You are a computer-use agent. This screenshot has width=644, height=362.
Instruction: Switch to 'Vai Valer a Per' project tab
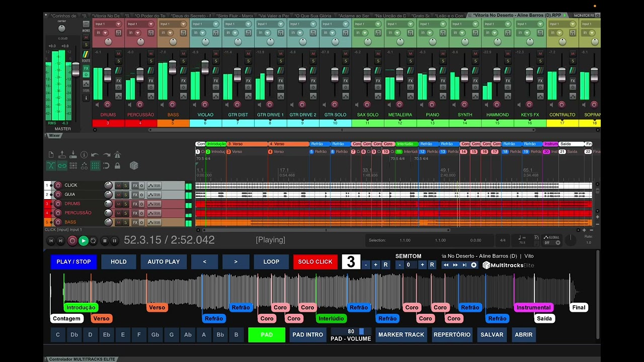[x=273, y=16]
